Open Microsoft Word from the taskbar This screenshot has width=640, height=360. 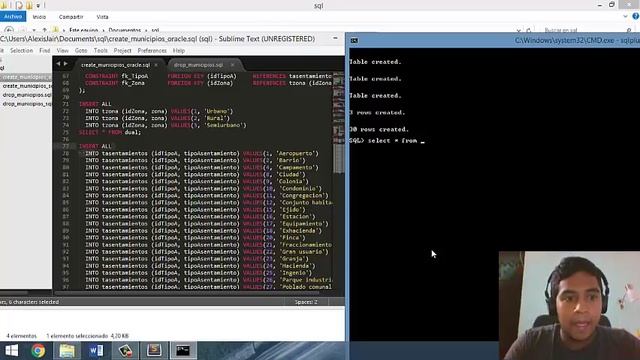(x=96, y=351)
